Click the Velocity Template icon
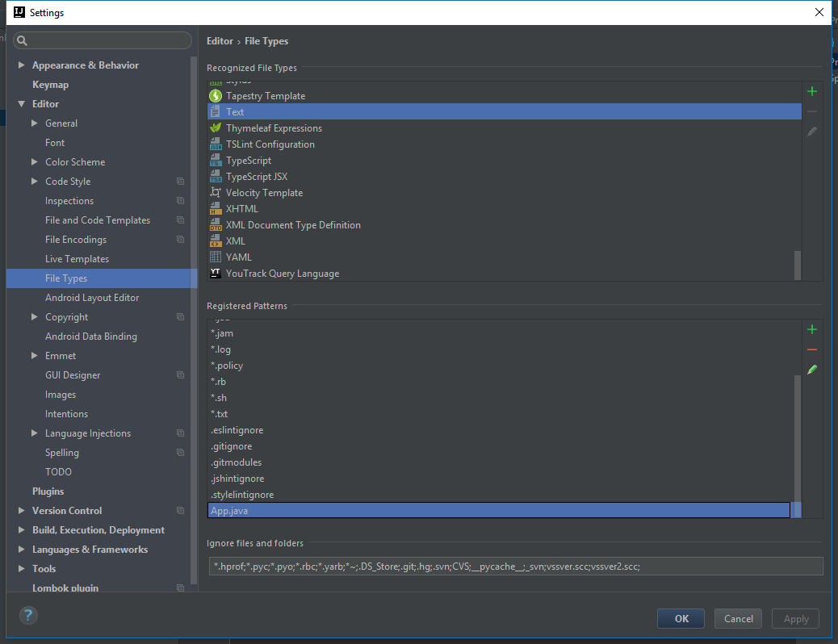The image size is (838, 644). click(x=216, y=192)
